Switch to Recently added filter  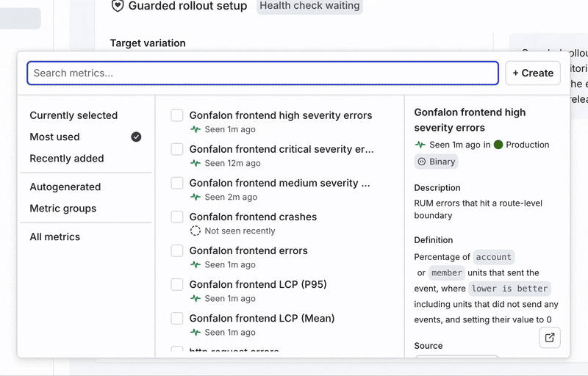tap(67, 158)
